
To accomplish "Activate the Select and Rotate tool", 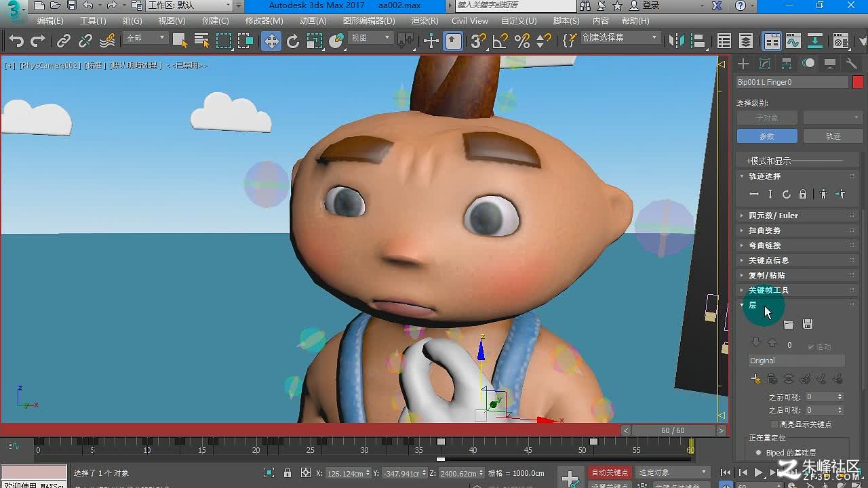I will (293, 41).
